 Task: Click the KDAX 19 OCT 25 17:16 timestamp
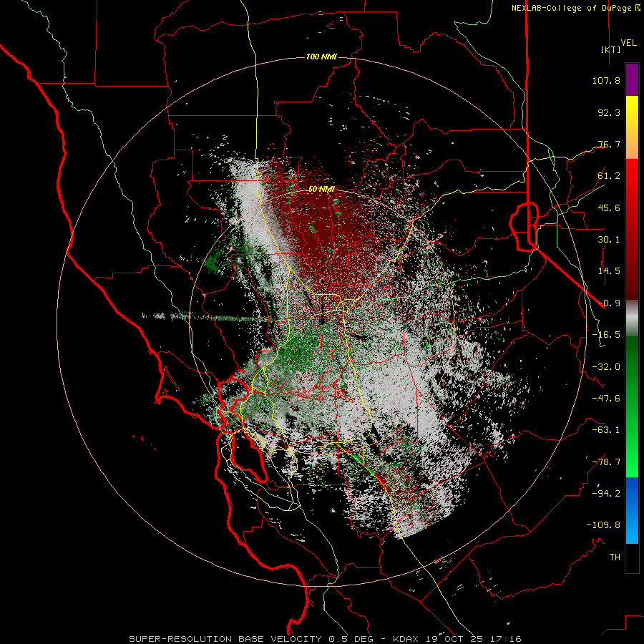[457, 639]
